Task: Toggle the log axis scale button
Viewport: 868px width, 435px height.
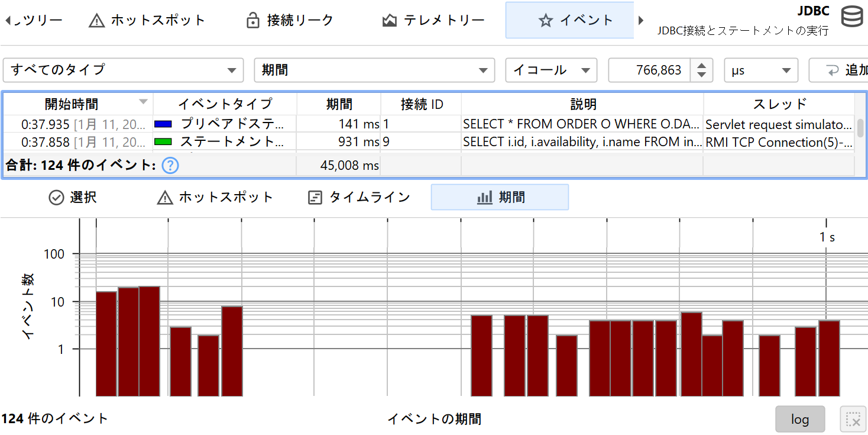Action: pyautogui.click(x=799, y=420)
